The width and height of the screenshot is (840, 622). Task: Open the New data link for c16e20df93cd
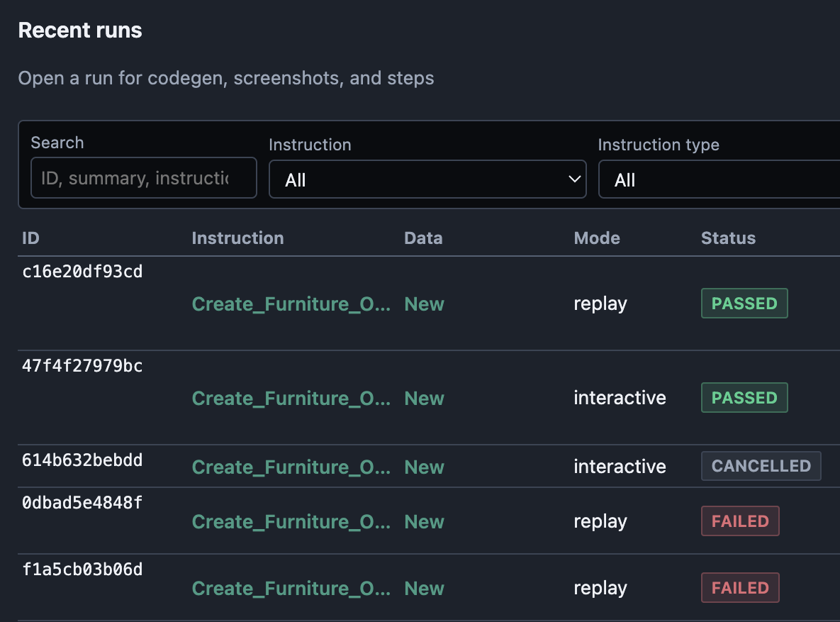(425, 304)
